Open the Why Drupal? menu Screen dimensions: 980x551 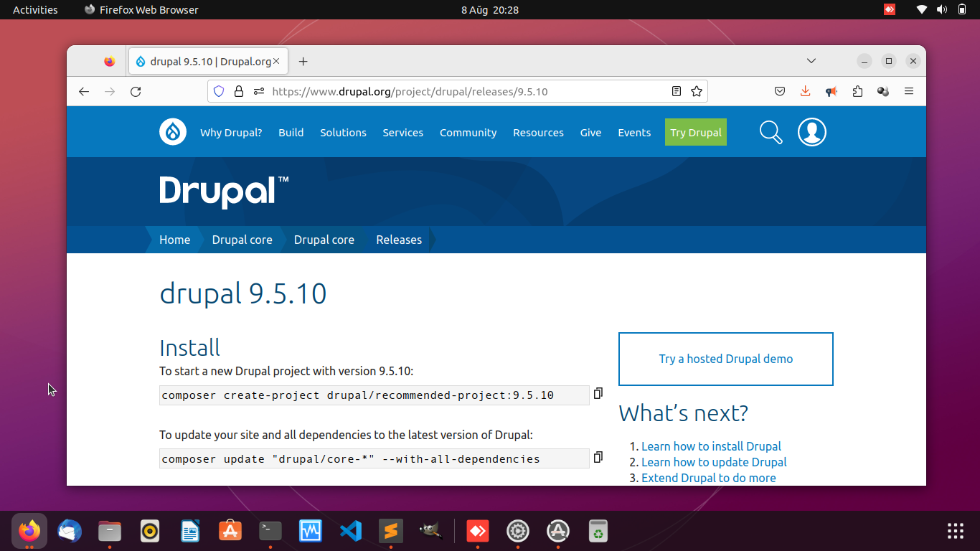pyautogui.click(x=231, y=132)
